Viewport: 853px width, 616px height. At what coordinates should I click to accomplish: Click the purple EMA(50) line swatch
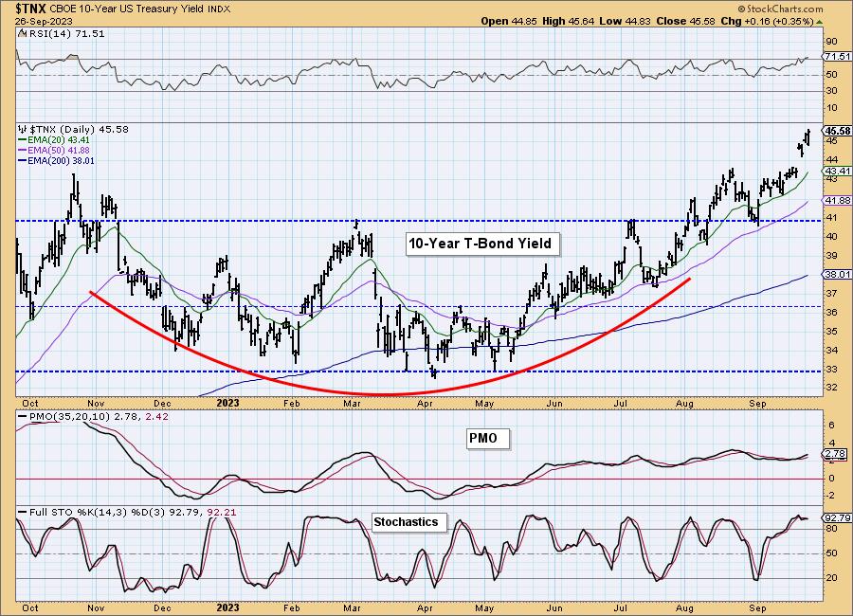click(23, 150)
